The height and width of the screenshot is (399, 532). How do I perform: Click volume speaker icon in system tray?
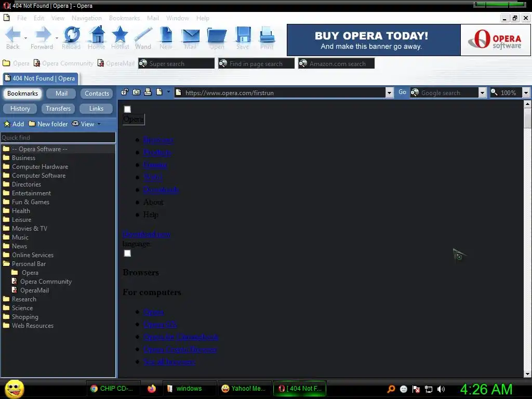[441, 389]
